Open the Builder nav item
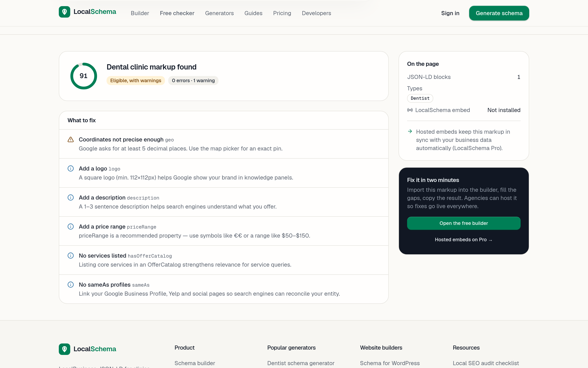This screenshot has width=588, height=368. tap(140, 13)
